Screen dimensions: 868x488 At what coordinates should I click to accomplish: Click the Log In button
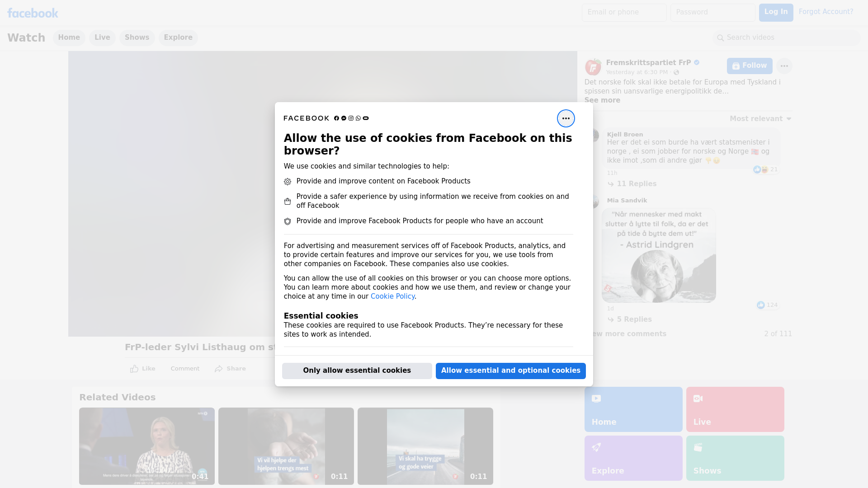(x=776, y=12)
